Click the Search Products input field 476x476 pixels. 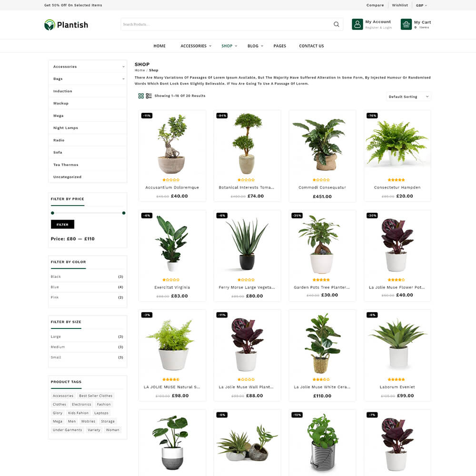pos(227,24)
